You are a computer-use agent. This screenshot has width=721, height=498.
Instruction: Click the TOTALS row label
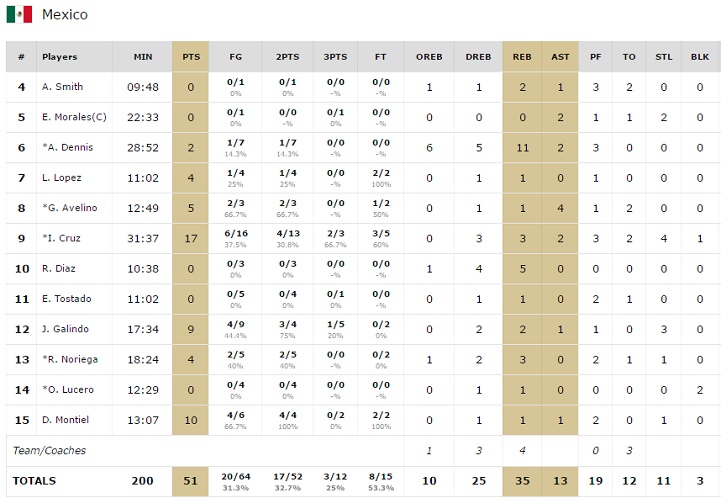tap(35, 481)
